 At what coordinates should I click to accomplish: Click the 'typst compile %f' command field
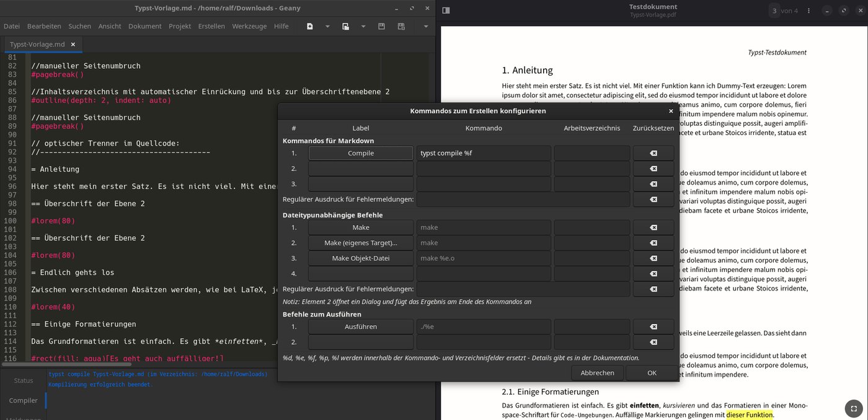click(x=484, y=154)
